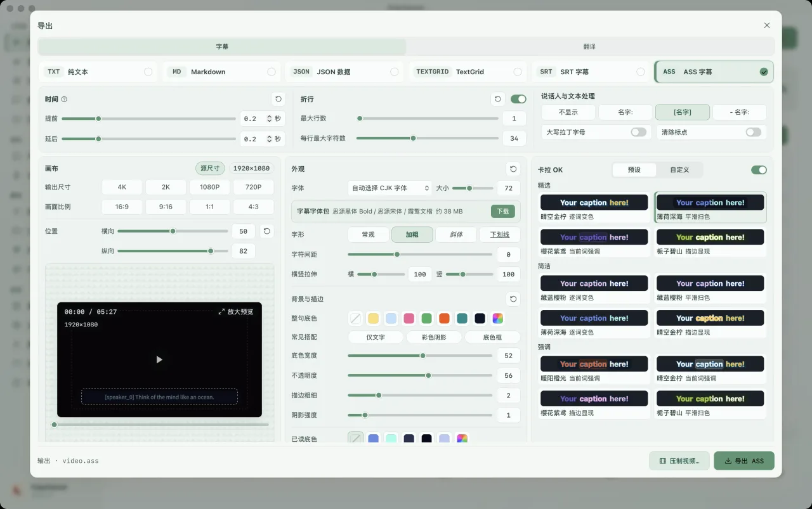The image size is (812, 509).
Task: Click the SRT format badge icon
Action: click(546, 72)
